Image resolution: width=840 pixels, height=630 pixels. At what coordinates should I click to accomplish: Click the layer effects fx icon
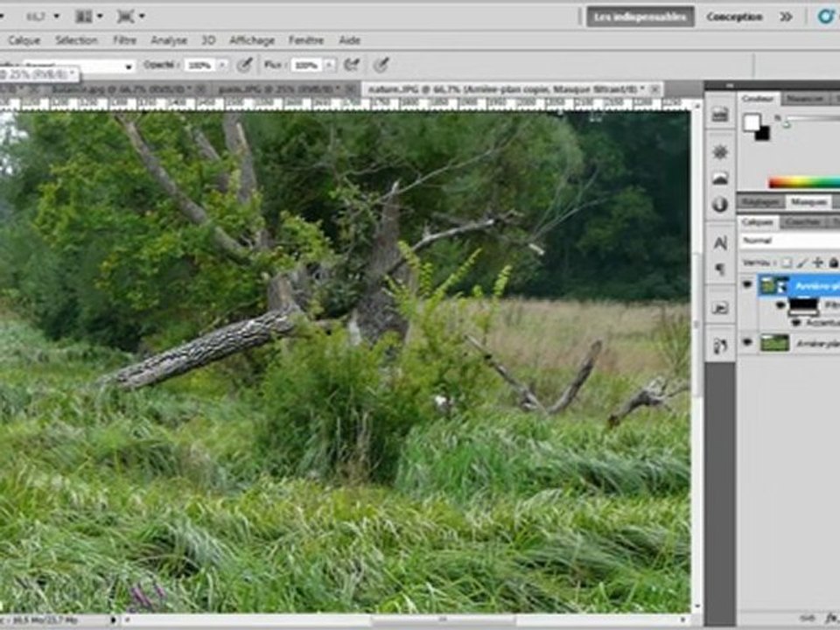(x=830, y=619)
